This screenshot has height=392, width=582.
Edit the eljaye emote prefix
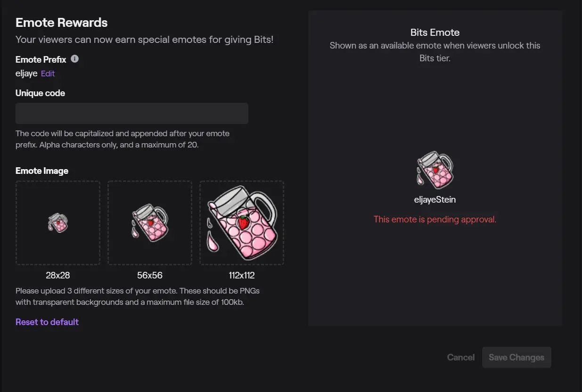[48, 73]
